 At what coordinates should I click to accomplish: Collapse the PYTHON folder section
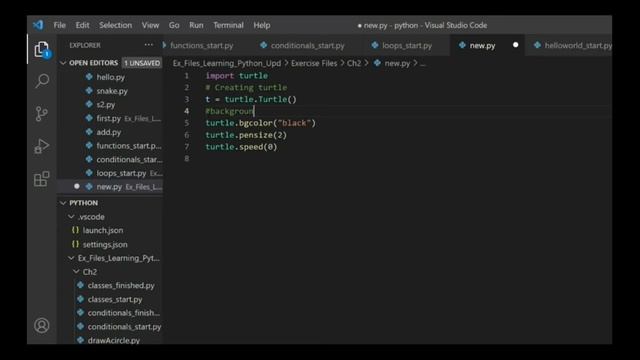click(x=63, y=203)
